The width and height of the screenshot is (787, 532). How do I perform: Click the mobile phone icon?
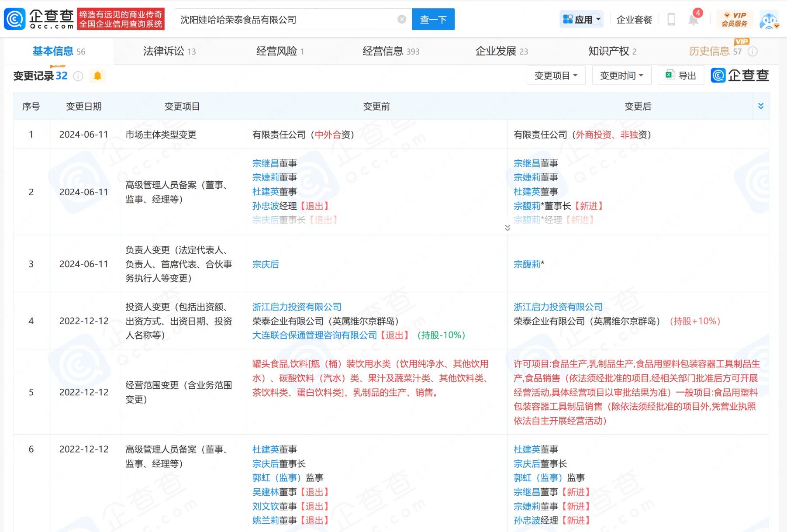click(x=671, y=20)
